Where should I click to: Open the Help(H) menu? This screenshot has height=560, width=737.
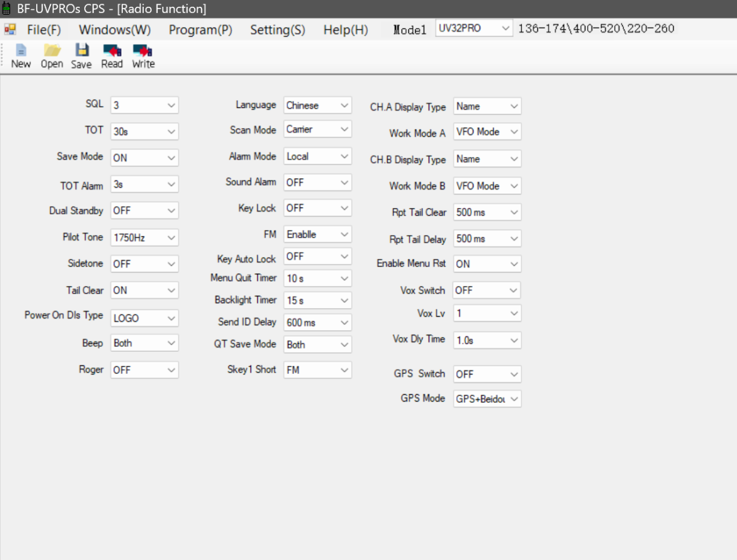[x=345, y=29]
